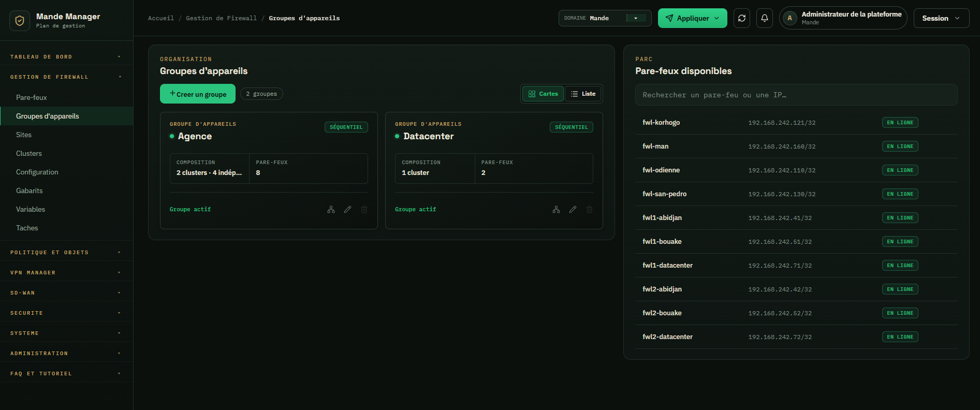
Task: View topology of the Agence group
Action: coord(331,210)
